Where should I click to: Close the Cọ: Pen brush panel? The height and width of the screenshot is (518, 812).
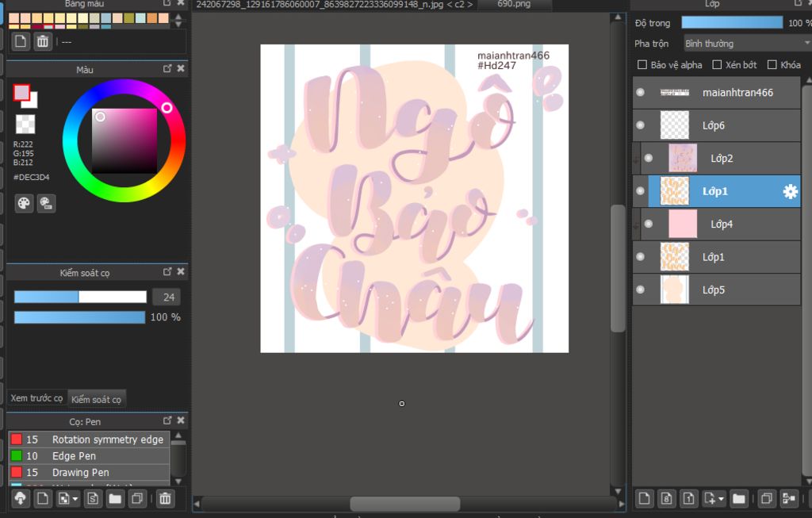tap(181, 420)
